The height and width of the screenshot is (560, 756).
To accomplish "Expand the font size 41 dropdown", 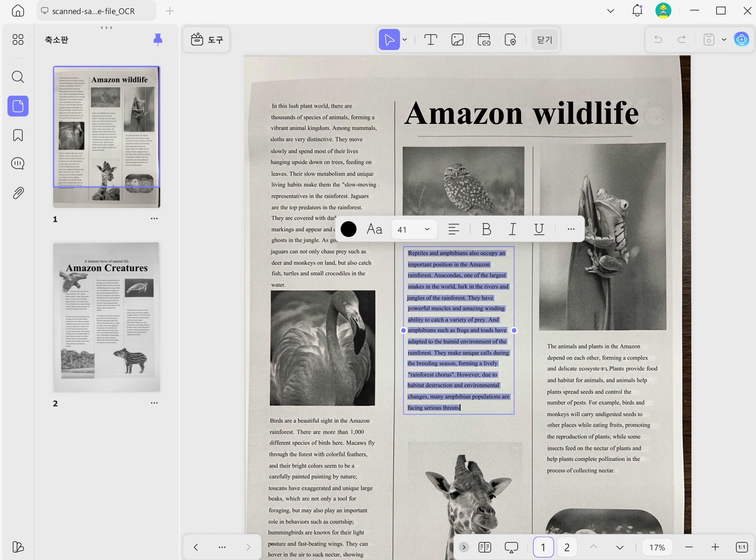I will (414, 229).
